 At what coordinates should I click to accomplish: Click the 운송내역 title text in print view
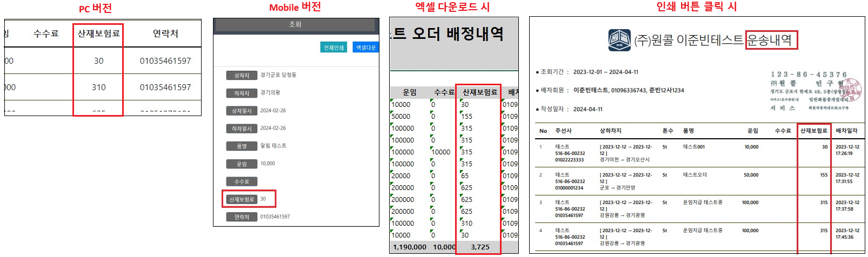pyautogui.click(x=771, y=40)
